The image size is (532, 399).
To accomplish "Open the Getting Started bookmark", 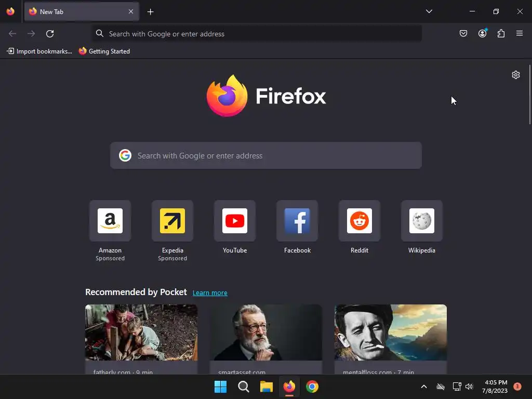I will coord(104,51).
